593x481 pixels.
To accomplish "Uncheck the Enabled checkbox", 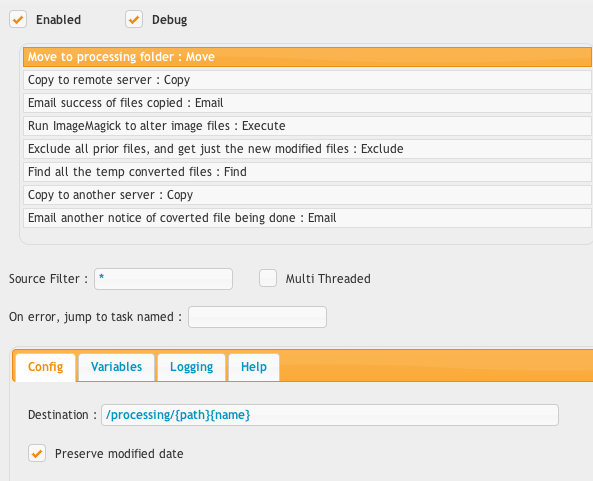I will [18, 19].
